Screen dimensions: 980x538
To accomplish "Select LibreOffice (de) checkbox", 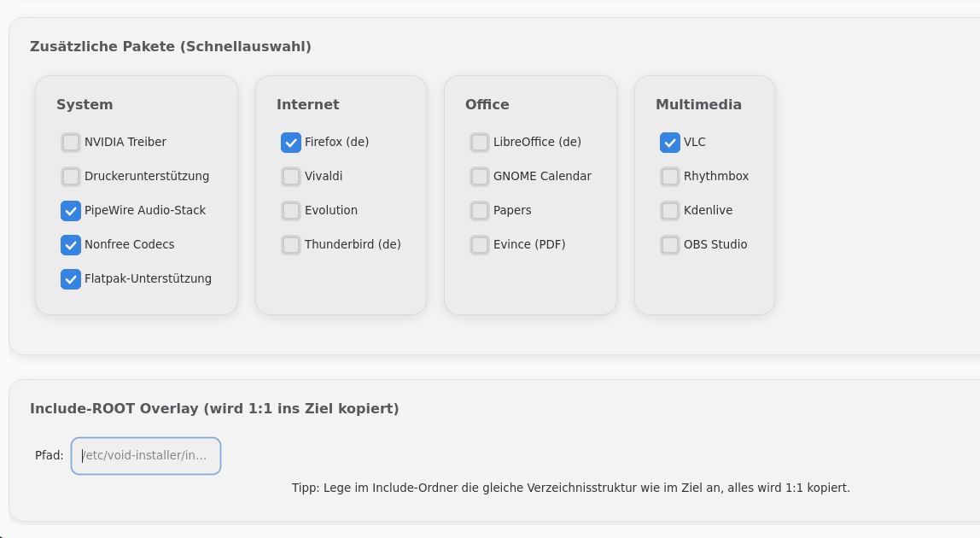I will (480, 143).
